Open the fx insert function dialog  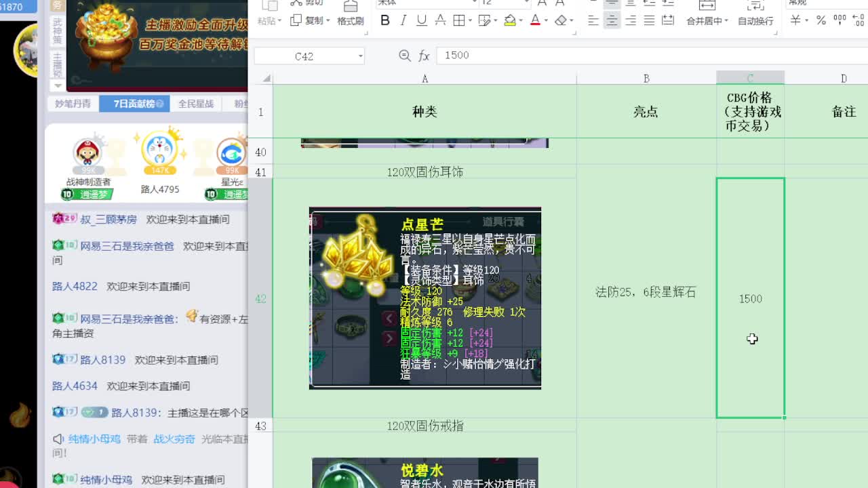point(425,56)
